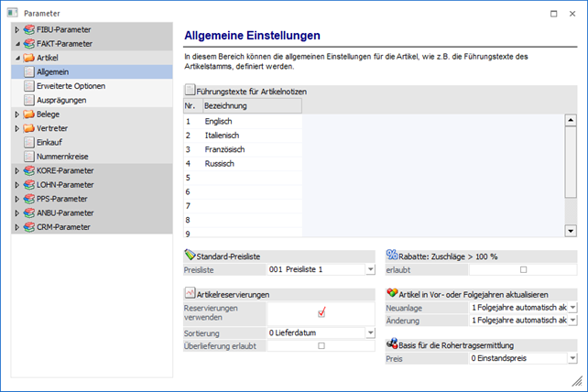Viewport: 588px width, 392px height.
Task: Open the Preisliste dropdown
Action: point(370,269)
